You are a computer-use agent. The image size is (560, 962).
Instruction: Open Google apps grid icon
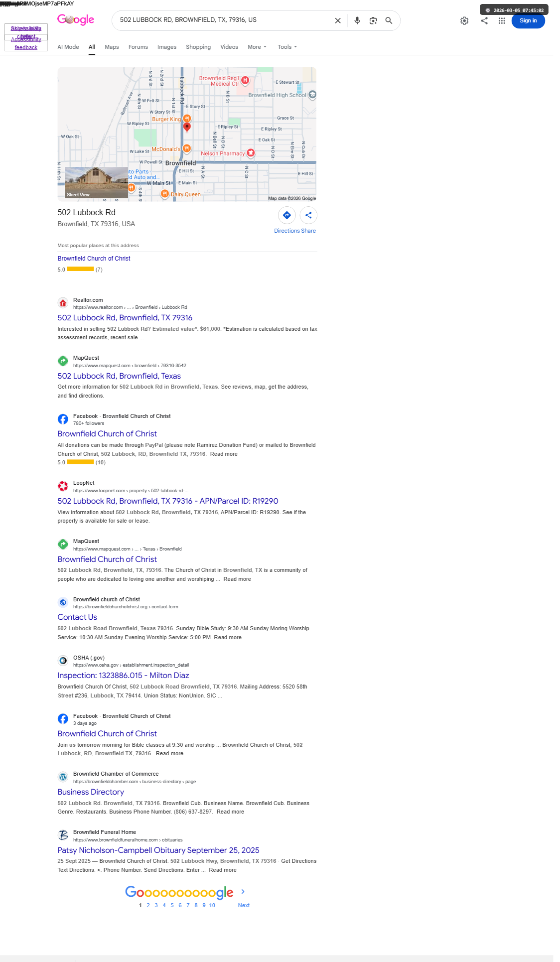(502, 20)
